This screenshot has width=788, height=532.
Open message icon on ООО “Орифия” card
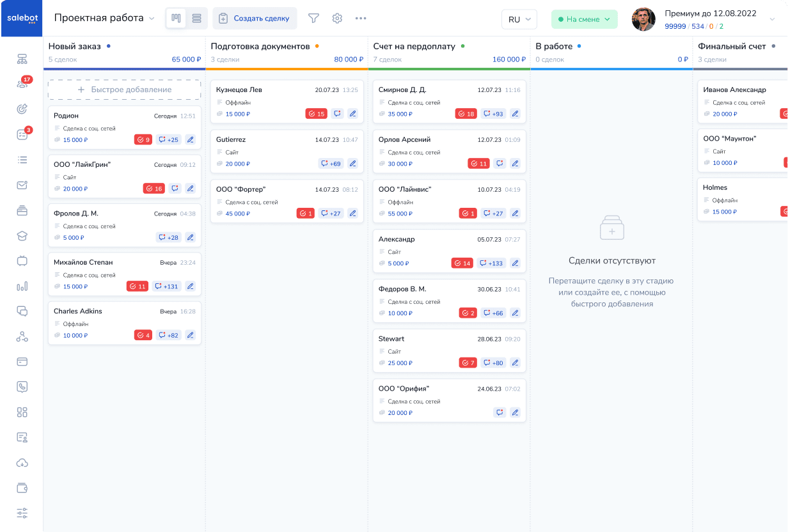(500, 413)
